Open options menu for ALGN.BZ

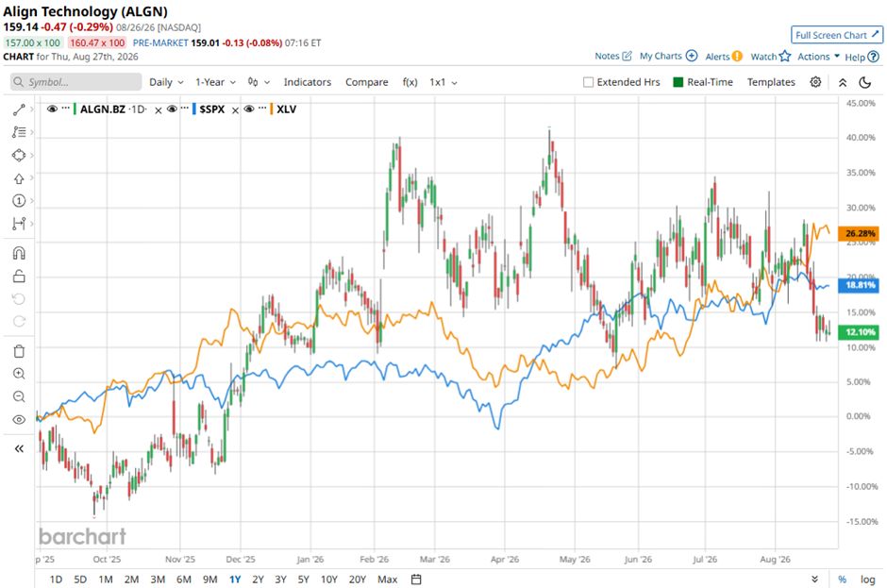pos(66,109)
